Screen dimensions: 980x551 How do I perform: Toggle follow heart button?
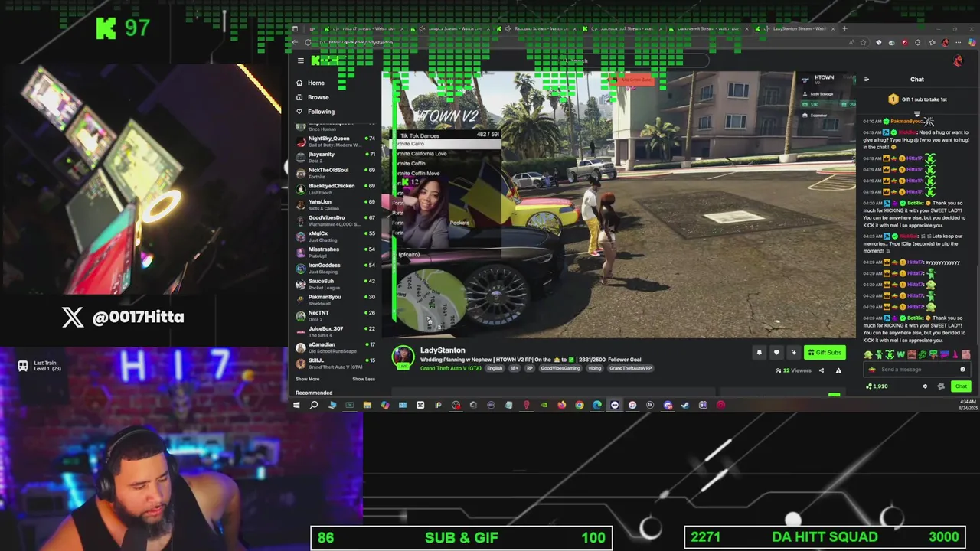coord(776,353)
